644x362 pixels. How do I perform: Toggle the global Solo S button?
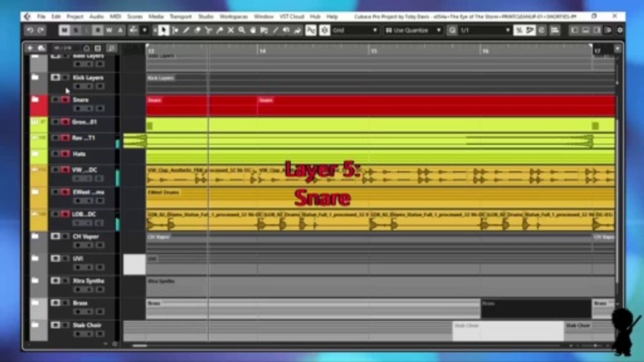[x=75, y=30]
